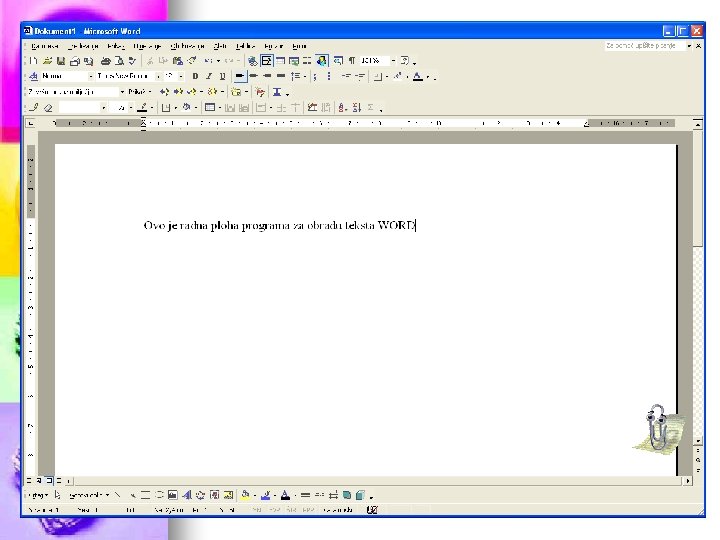Click the vertical scrollbar down arrow

pos(698,441)
